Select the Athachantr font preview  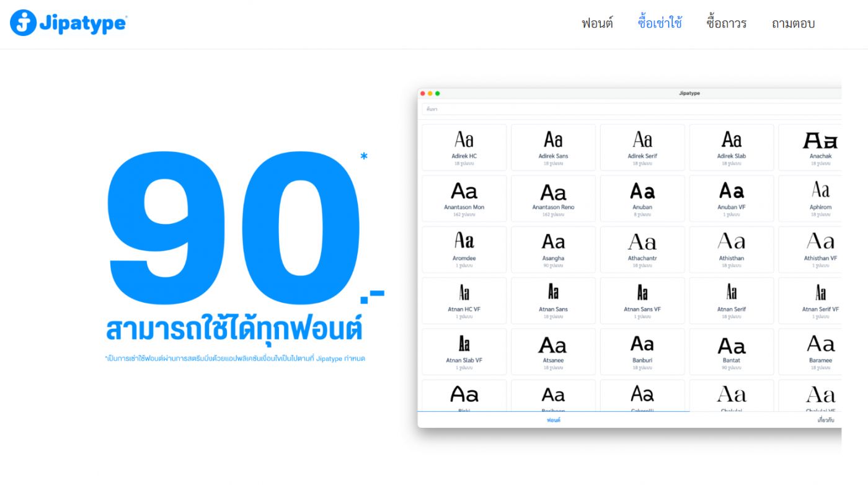[x=642, y=249]
